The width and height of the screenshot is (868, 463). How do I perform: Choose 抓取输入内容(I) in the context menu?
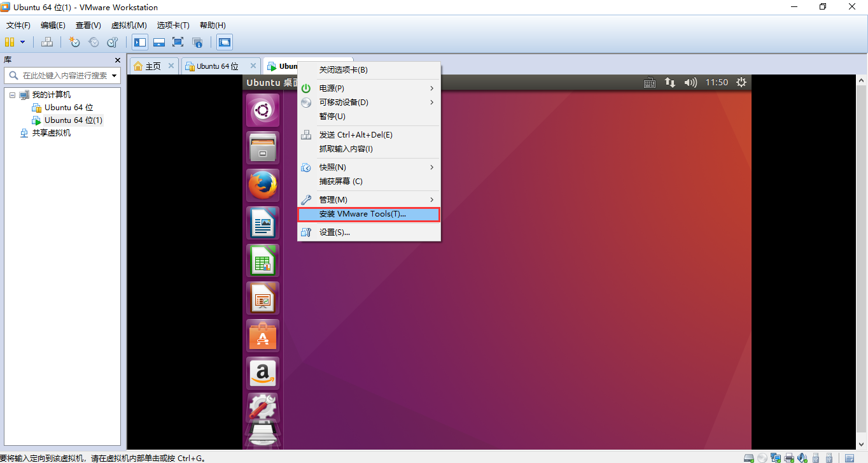[369, 149]
